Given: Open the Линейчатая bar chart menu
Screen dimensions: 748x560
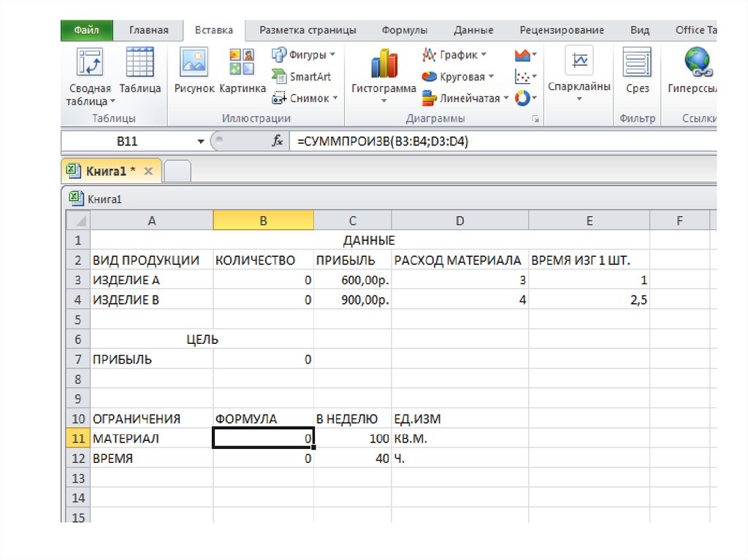Looking at the screenshot, I should 465,99.
